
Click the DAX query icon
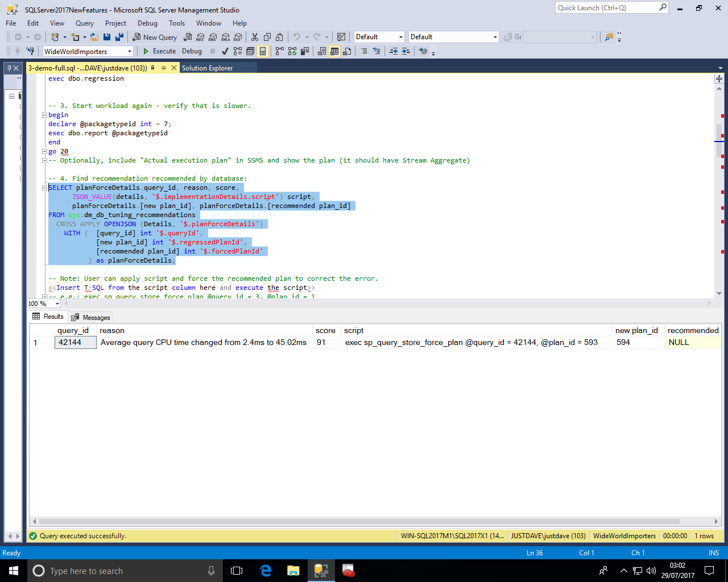238,37
